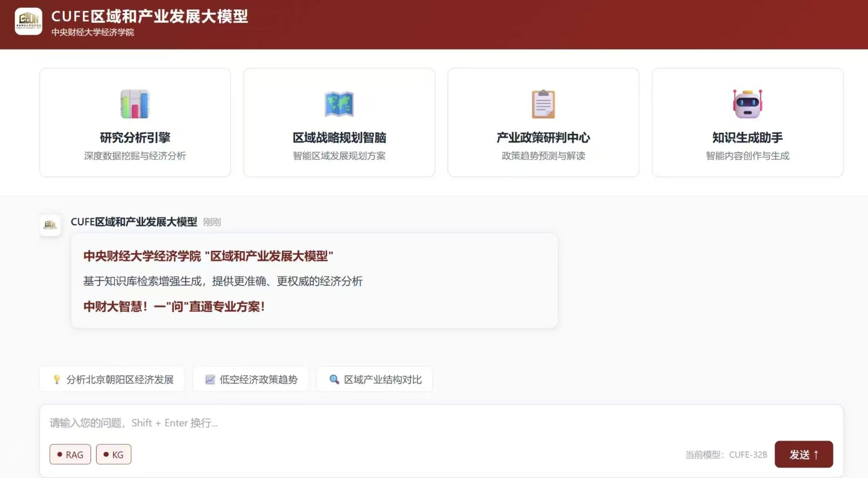
Task: Click the lightbulb icon on Beijing suggestion
Action: 57,379
